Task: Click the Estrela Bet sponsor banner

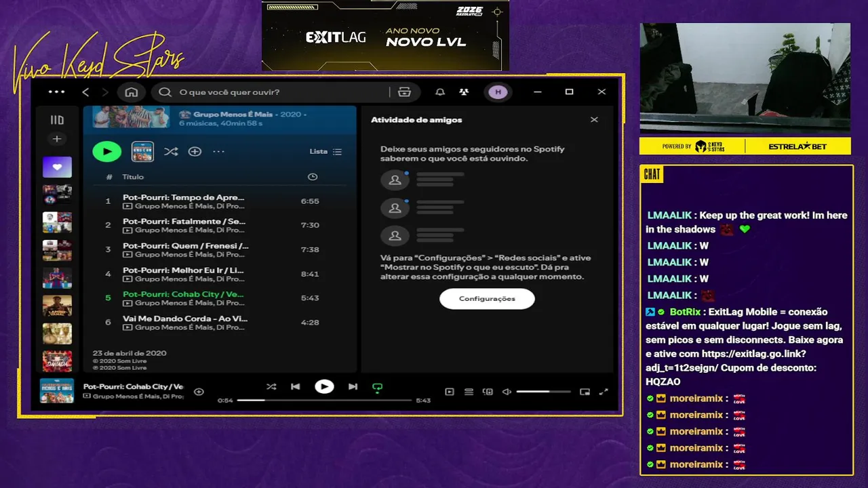Action: tap(797, 146)
